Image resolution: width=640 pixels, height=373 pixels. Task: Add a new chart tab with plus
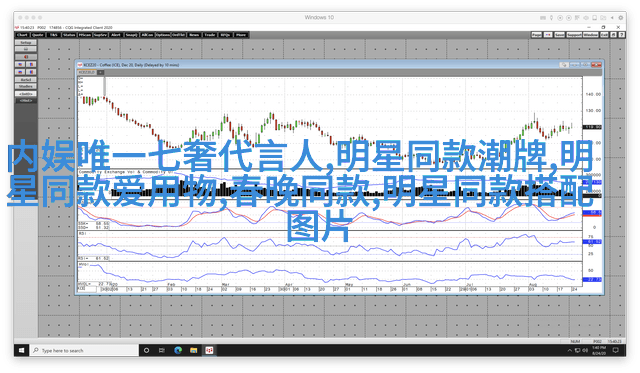click(x=100, y=72)
